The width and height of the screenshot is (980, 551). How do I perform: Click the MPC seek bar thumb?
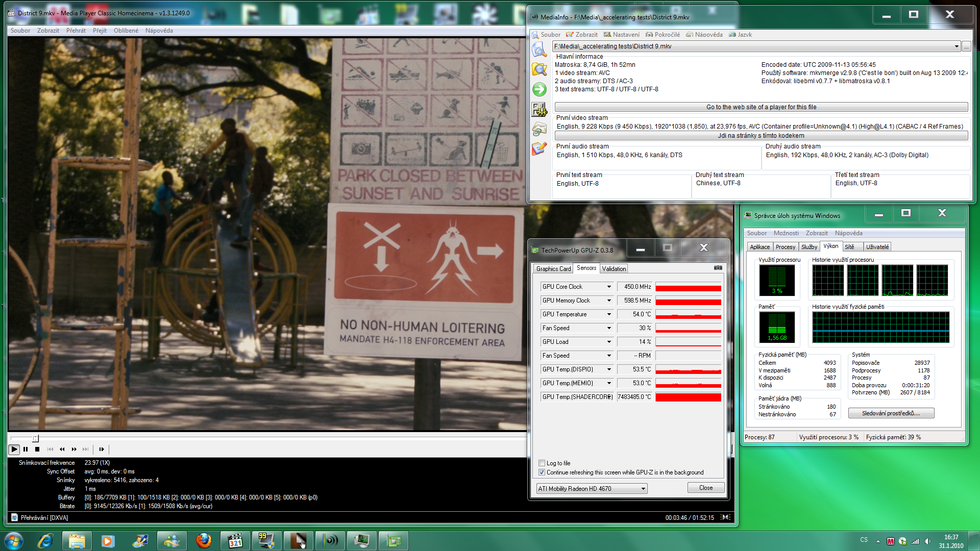tap(35, 438)
